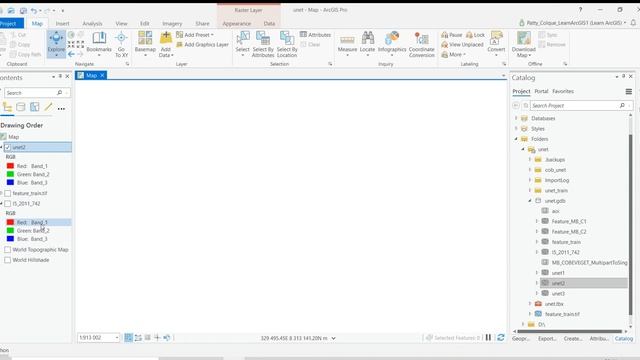This screenshot has width=640, height=360.
Task: Click red swatch of l5_2011_742 Band_1
Action: (x=10, y=222)
